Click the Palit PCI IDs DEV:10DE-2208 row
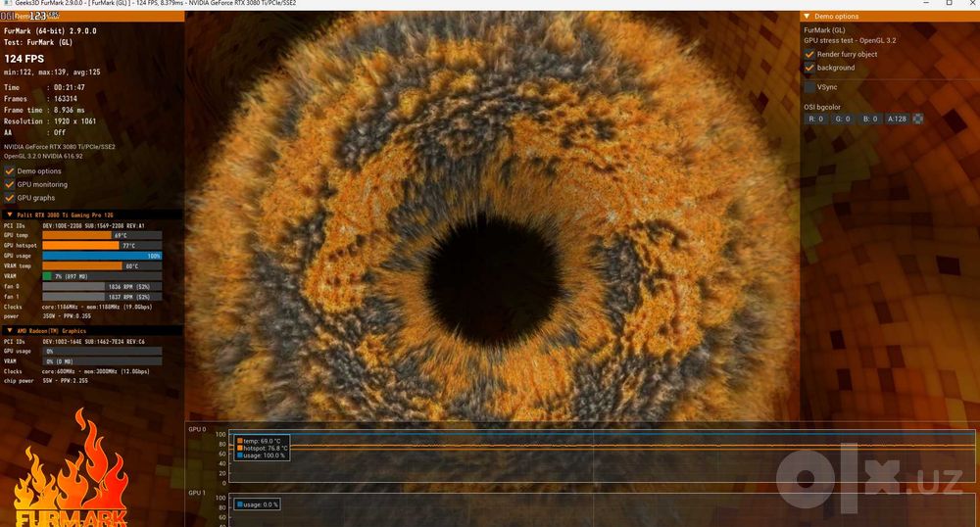 click(73, 225)
